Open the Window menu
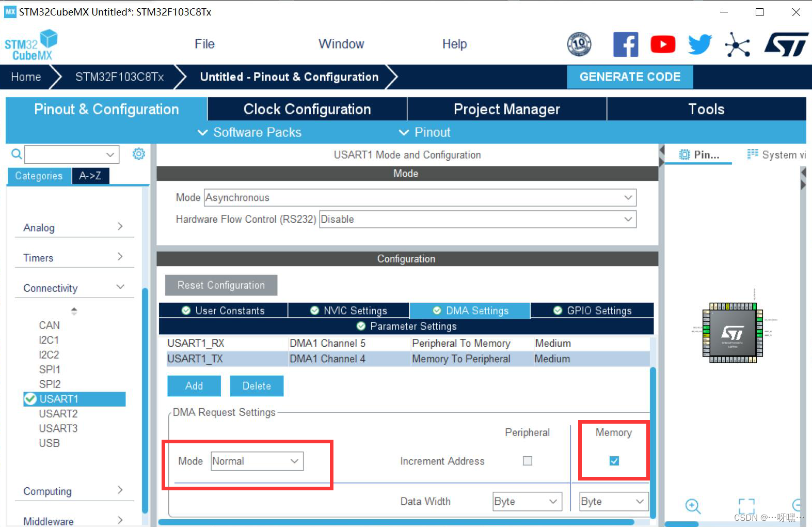The width and height of the screenshot is (812, 527). 341,44
